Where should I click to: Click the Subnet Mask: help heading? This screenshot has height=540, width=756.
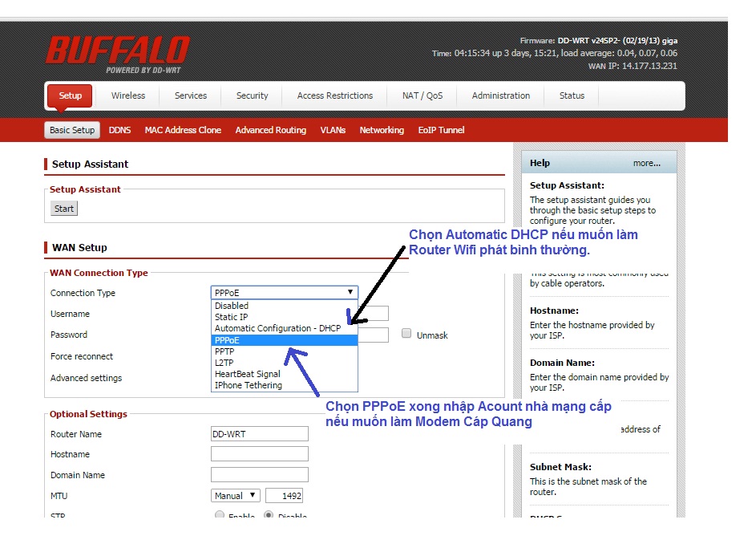click(560, 467)
